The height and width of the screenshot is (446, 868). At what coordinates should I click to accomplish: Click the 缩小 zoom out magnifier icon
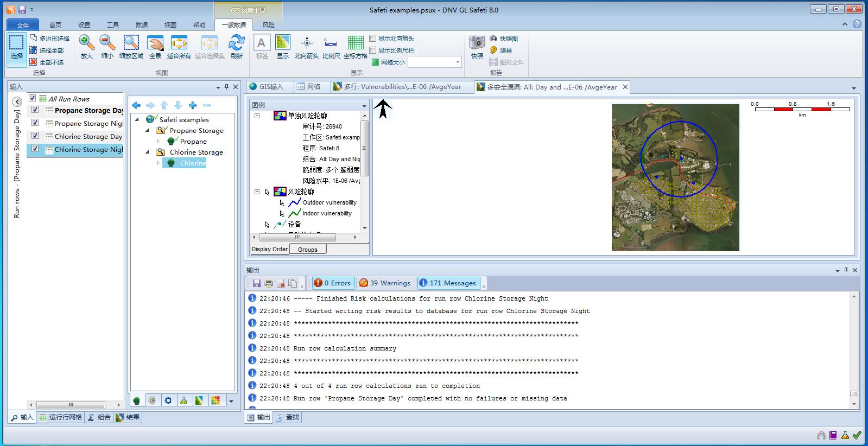107,43
